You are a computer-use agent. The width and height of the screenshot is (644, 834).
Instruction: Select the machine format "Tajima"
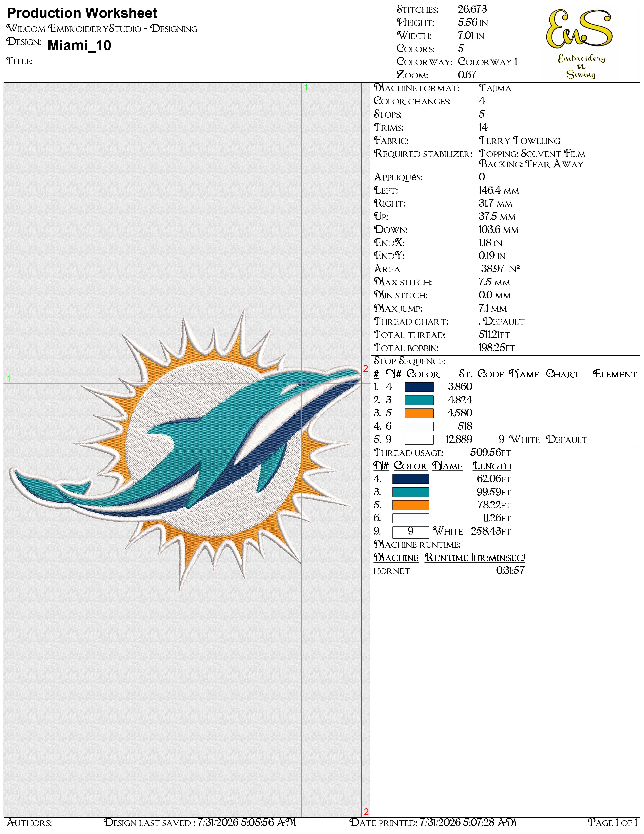coord(495,88)
